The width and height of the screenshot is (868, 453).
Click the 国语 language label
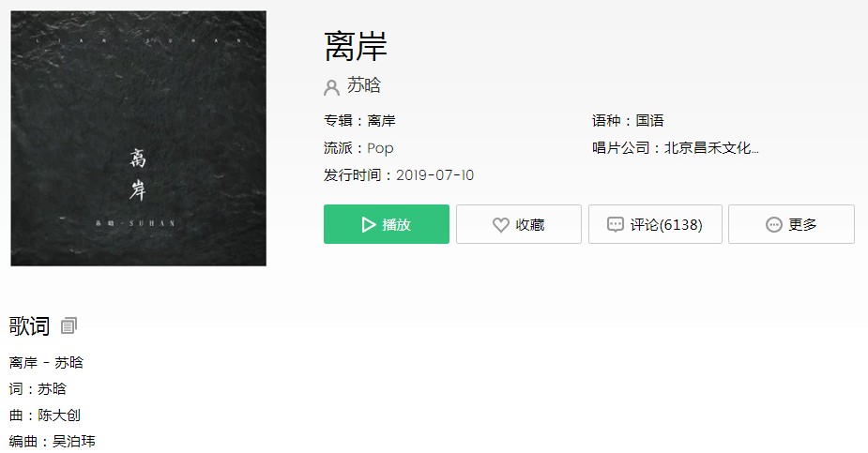(x=650, y=121)
